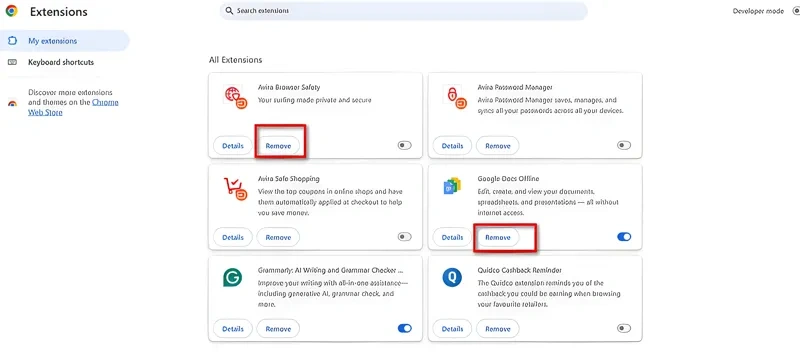800x362 pixels.
Task: Remove Avira Browser Safety extension
Action: coord(278,146)
